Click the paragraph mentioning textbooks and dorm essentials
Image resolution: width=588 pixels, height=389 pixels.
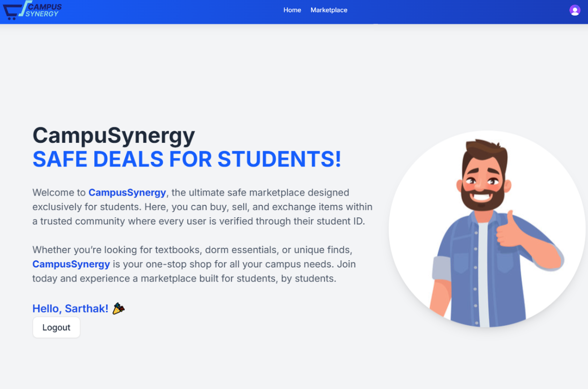[194, 264]
